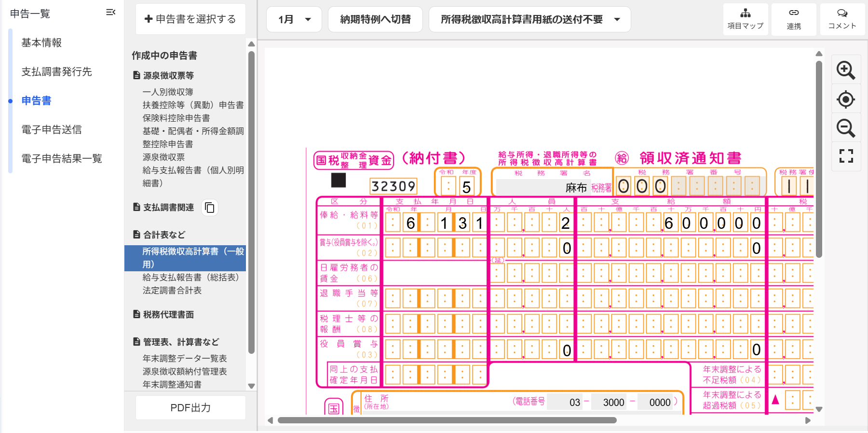Click document vertical scrollbar down arrow
Viewport: 868px width, 433px height.
coord(819,409)
